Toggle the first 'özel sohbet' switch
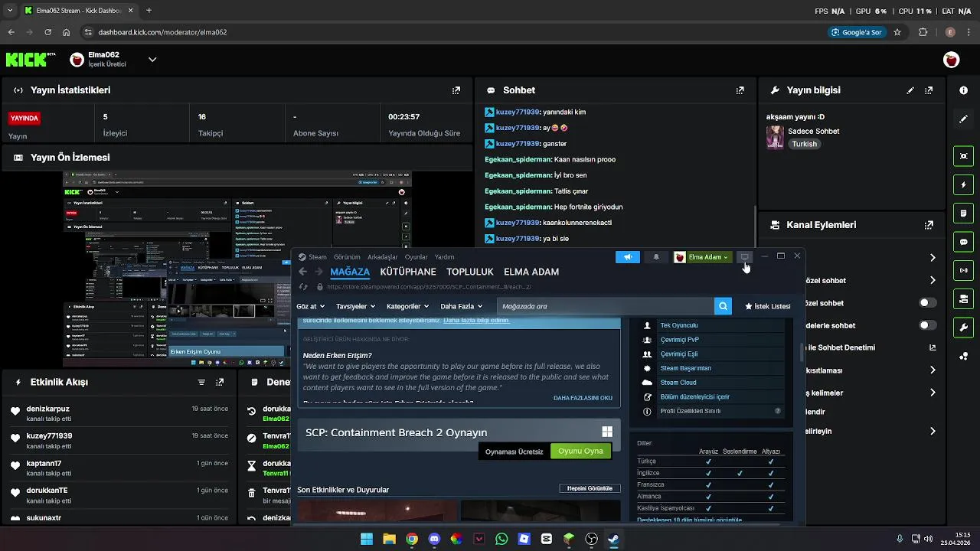 click(x=928, y=303)
